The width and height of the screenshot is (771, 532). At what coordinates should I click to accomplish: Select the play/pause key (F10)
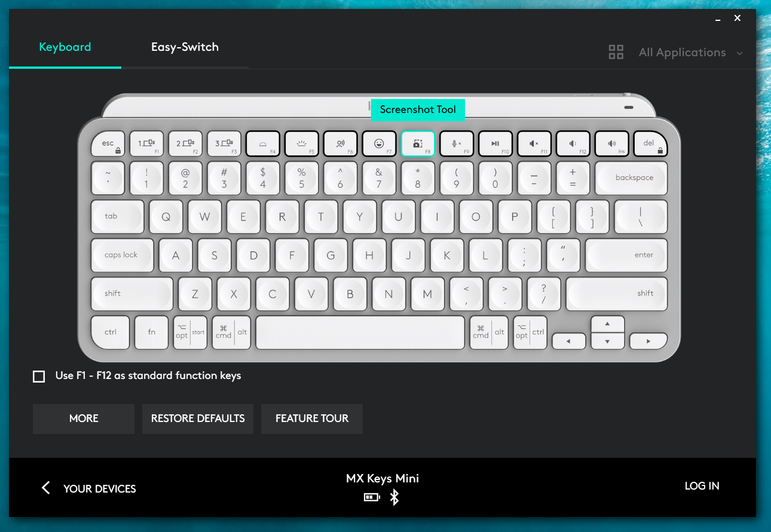click(x=495, y=143)
